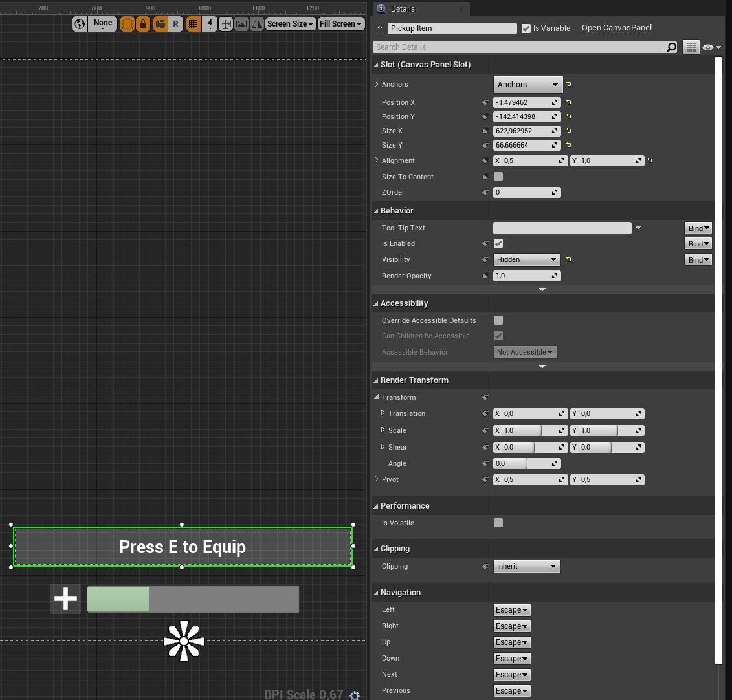732x700 pixels.
Task: Open the Screen Size dropdown
Action: point(291,24)
